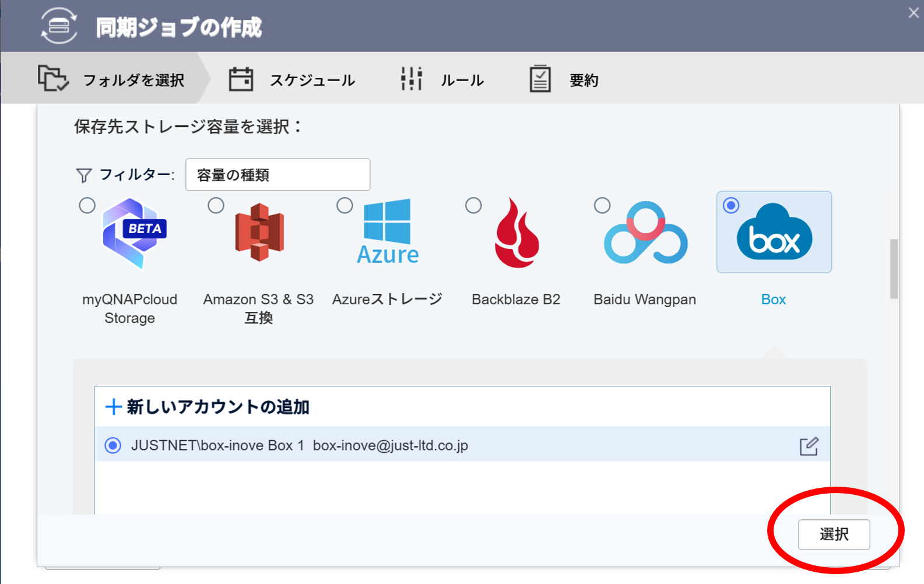This screenshot has width=924, height=584.
Task: Select the Box radio button
Action: 731,205
